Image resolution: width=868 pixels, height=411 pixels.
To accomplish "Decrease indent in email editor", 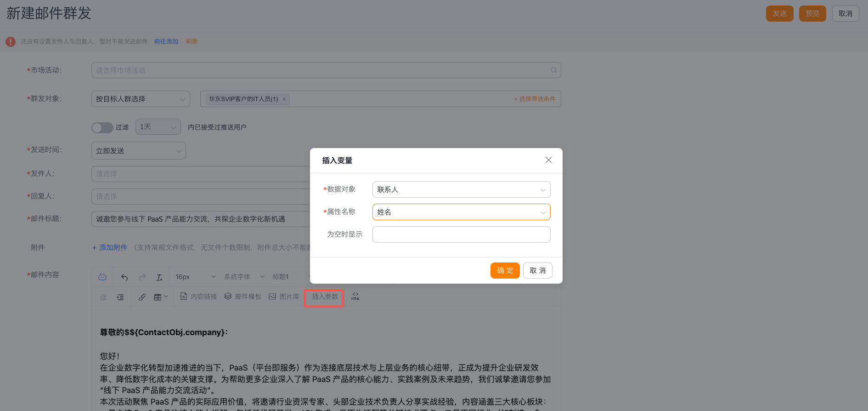I will pos(103,297).
